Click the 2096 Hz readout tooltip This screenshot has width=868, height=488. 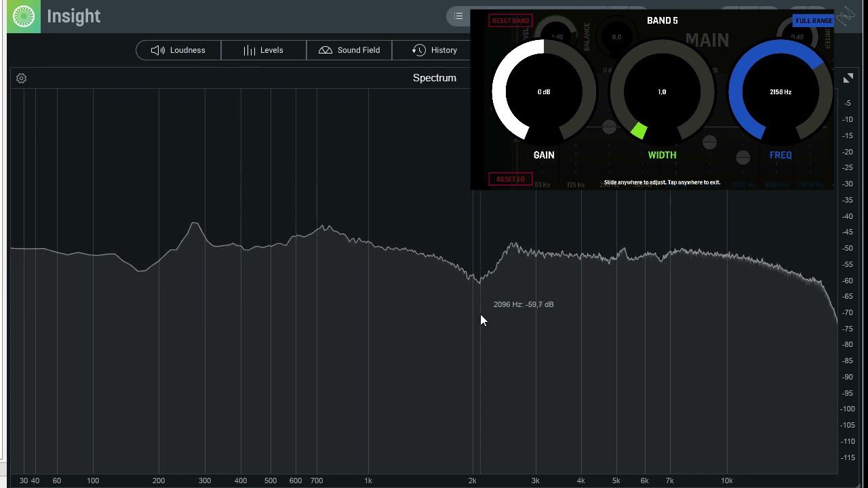coord(524,304)
